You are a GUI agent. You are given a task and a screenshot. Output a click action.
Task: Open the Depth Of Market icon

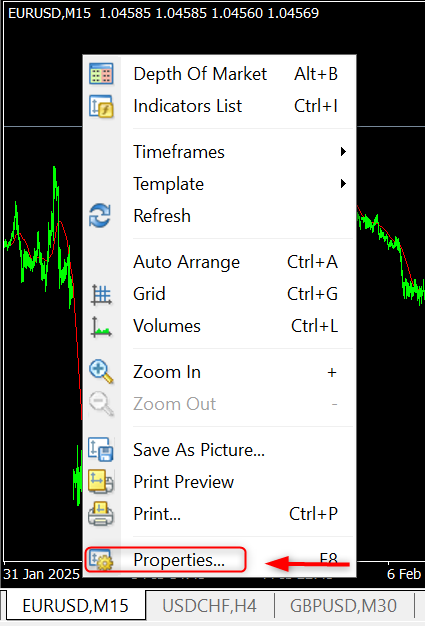click(x=101, y=74)
